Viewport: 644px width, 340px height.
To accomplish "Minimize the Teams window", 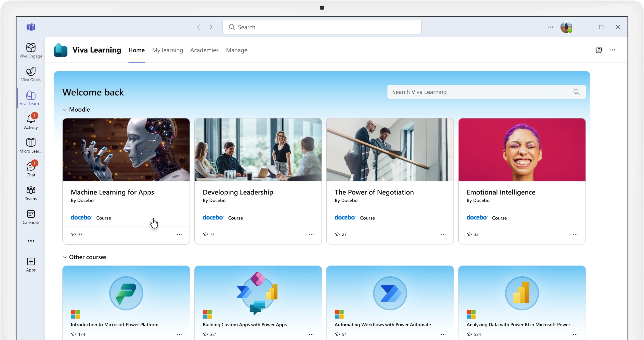I will tap(584, 27).
